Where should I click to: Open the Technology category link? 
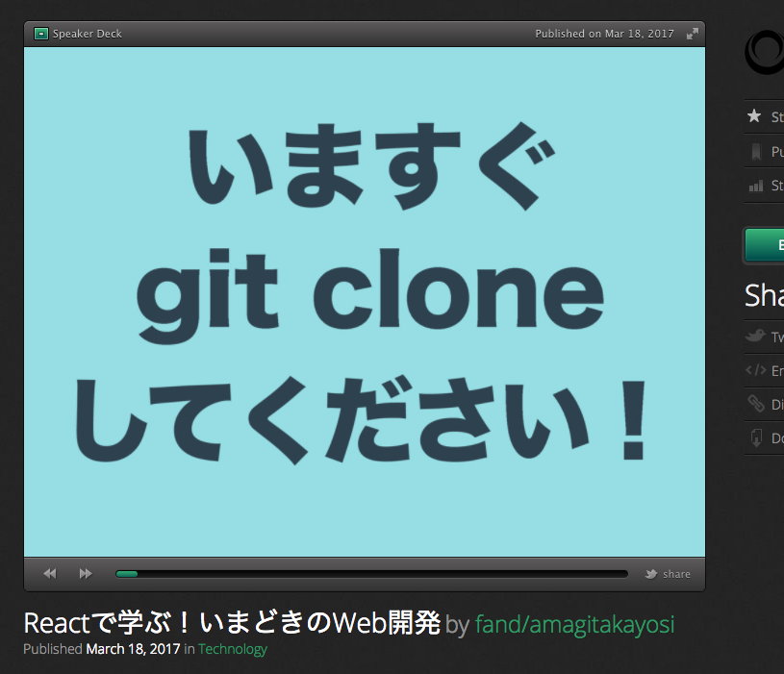(x=233, y=649)
